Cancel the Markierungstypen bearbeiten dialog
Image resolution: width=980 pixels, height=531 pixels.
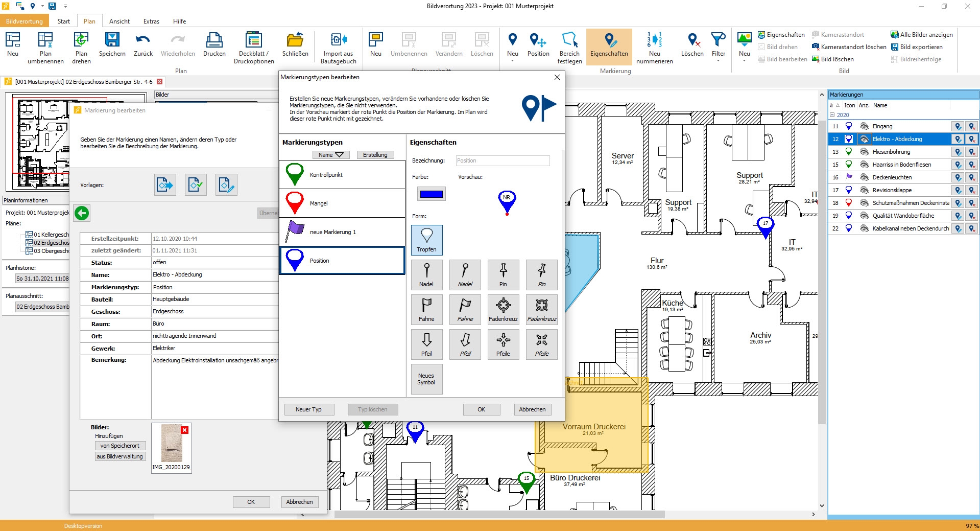click(x=532, y=409)
